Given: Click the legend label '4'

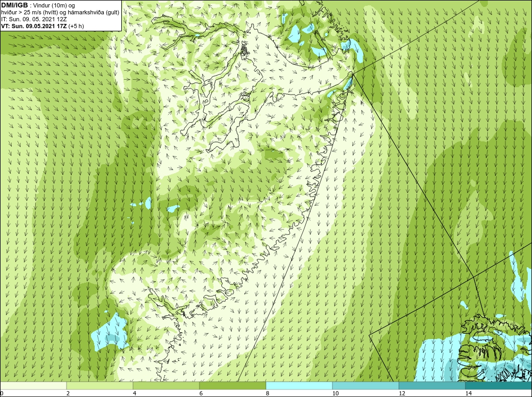Looking at the screenshot, I should pyautogui.click(x=135, y=393).
